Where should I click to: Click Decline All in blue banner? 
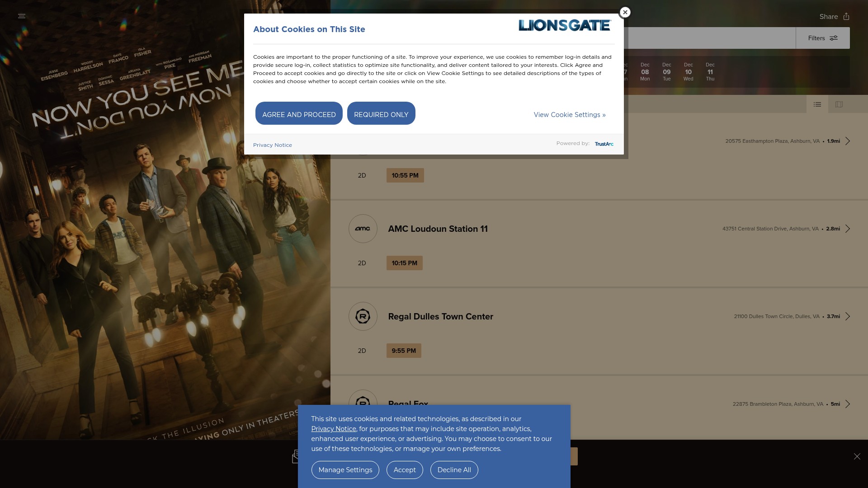coord(454,470)
